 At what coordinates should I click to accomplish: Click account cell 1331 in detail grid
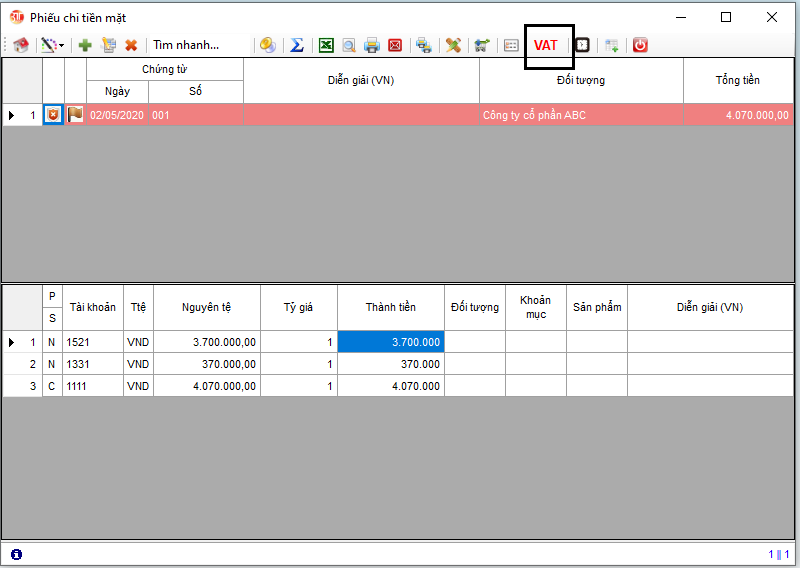tap(92, 364)
